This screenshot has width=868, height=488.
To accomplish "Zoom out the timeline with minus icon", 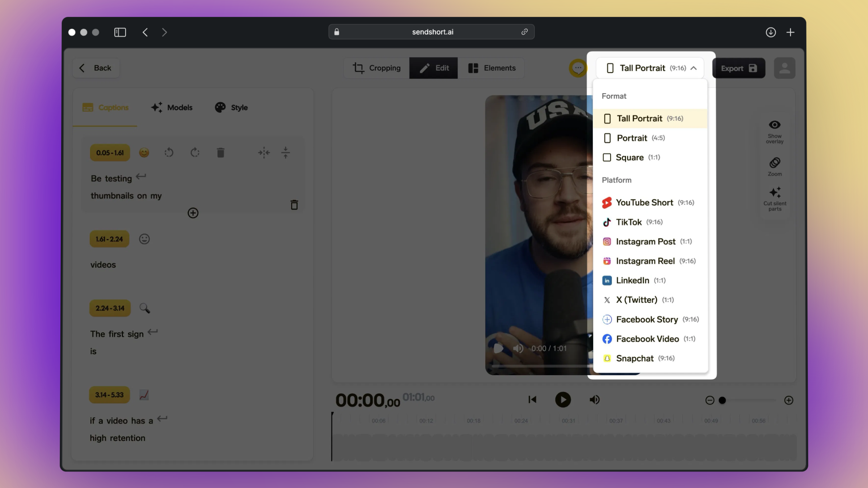I will pos(710,400).
